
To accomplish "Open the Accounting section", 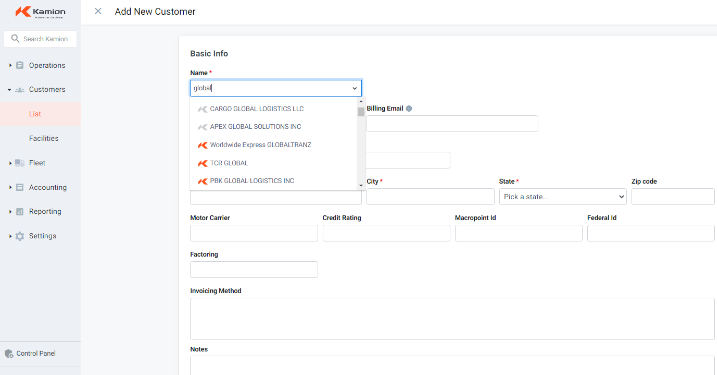I will [48, 187].
